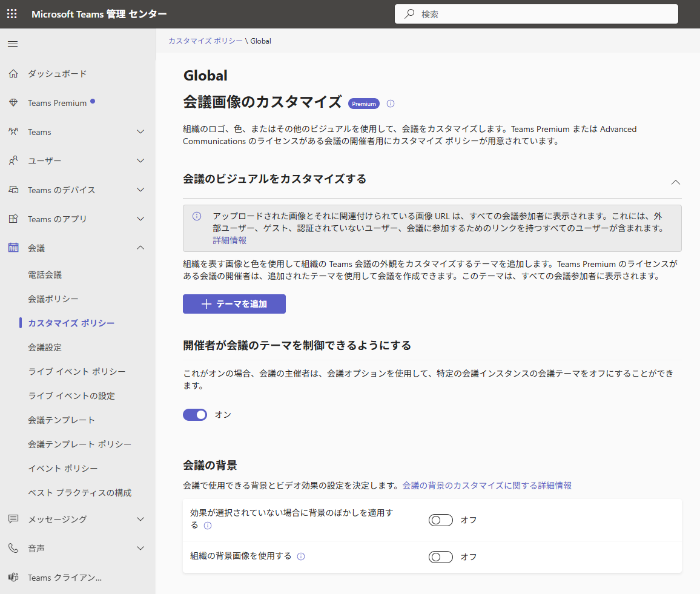Expand the Teams のアプリ section
The image size is (700, 594).
(x=140, y=219)
